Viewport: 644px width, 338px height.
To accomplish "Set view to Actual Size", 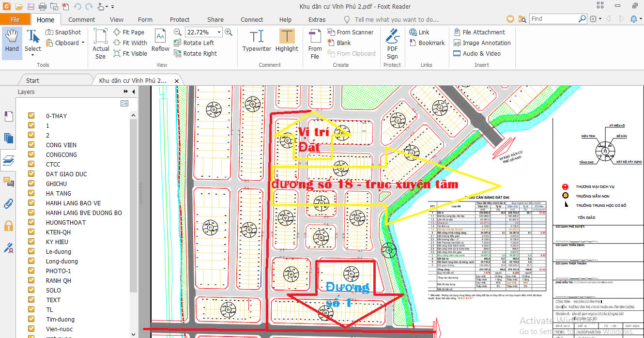I will click(101, 44).
